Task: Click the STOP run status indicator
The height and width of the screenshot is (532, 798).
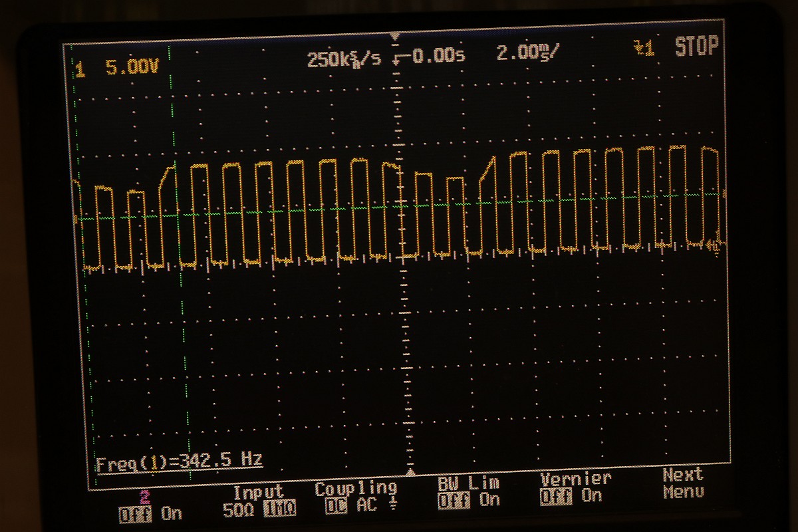Action: 696,47
